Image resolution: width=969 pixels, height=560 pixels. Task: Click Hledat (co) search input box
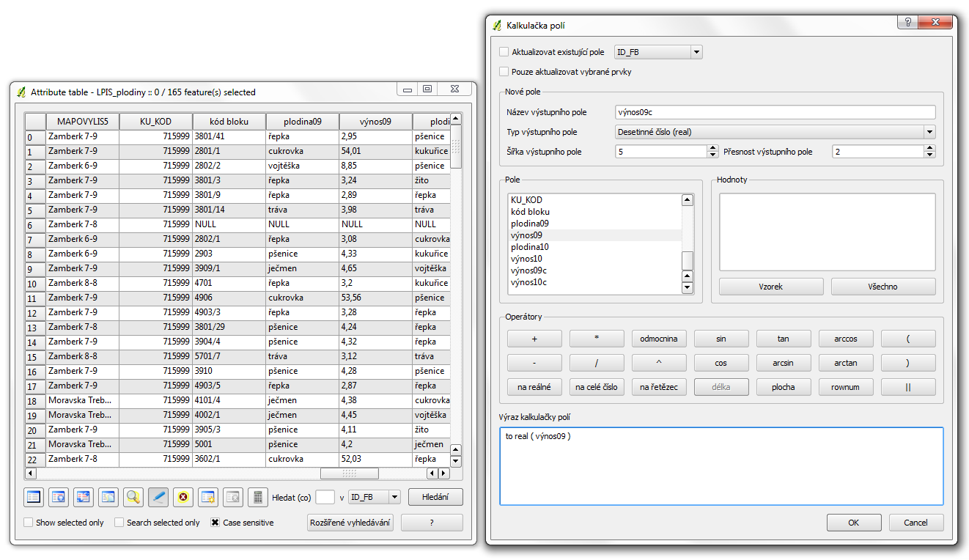point(325,497)
